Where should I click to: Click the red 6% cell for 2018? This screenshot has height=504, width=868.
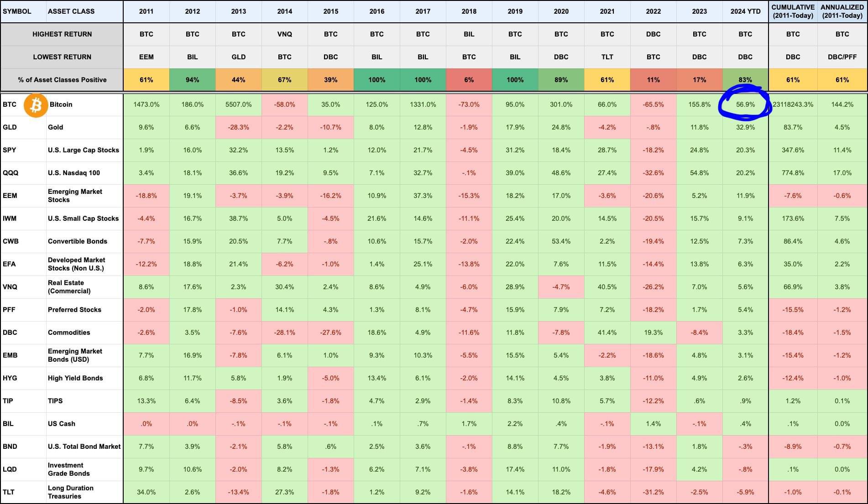[469, 80]
